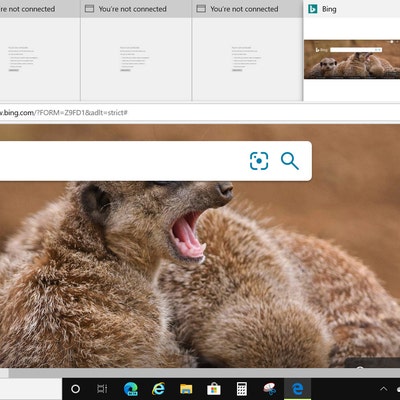Image resolution: width=400 pixels, height=400 pixels.
Task: Open File Explorer from the taskbar
Action: (186, 389)
